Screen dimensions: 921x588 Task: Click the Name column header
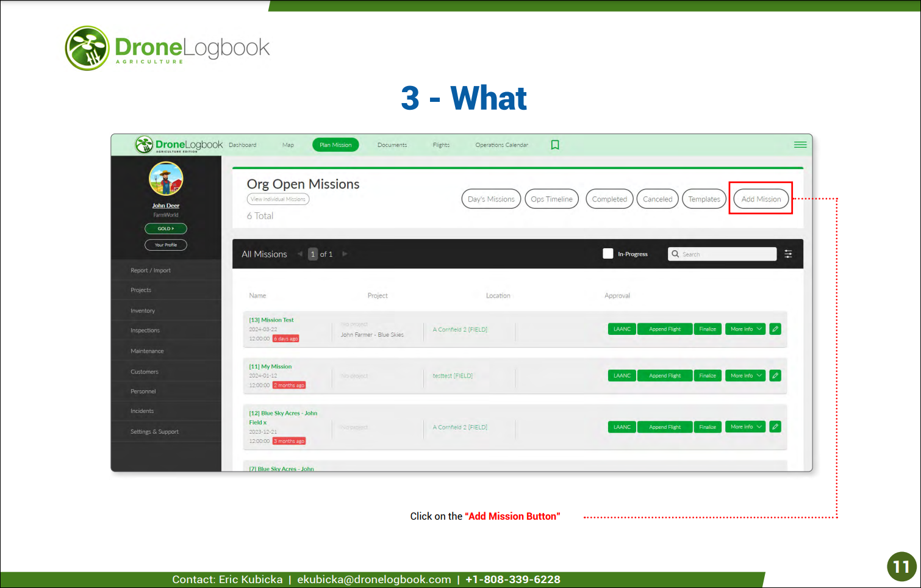257,296
